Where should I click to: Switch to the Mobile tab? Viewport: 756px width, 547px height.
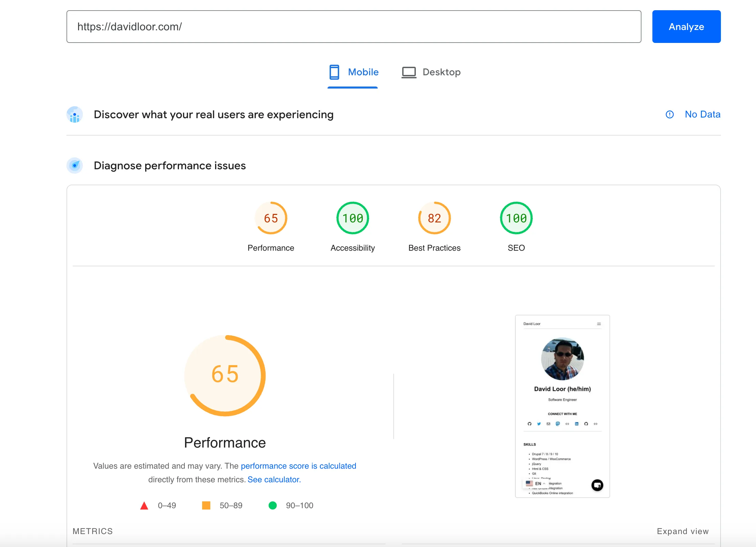coord(353,72)
